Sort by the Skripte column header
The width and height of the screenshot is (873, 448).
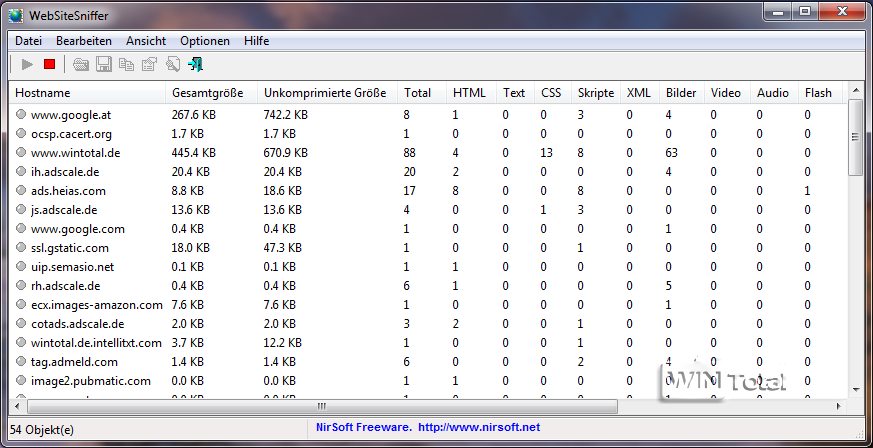pos(596,93)
